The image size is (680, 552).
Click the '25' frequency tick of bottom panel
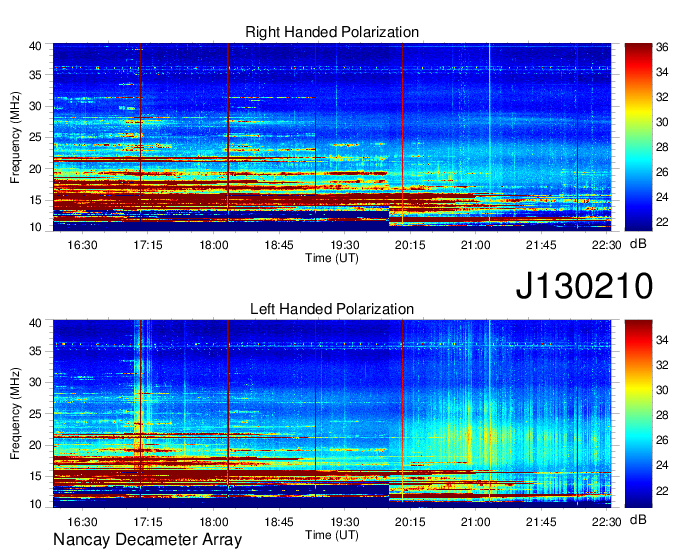point(35,414)
